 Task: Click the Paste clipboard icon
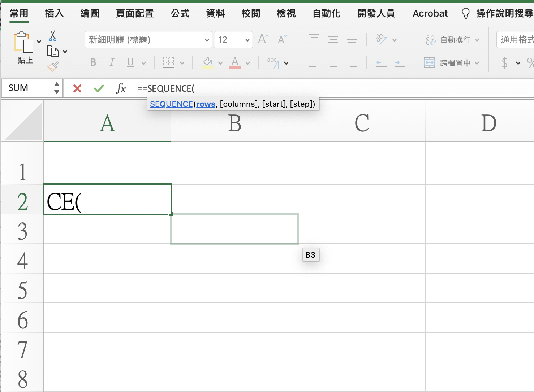[23, 42]
